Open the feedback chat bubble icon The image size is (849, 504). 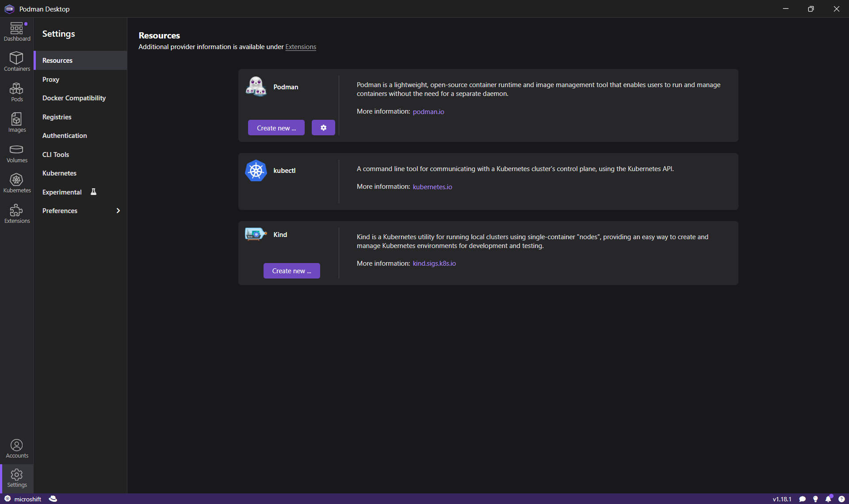pos(803,499)
